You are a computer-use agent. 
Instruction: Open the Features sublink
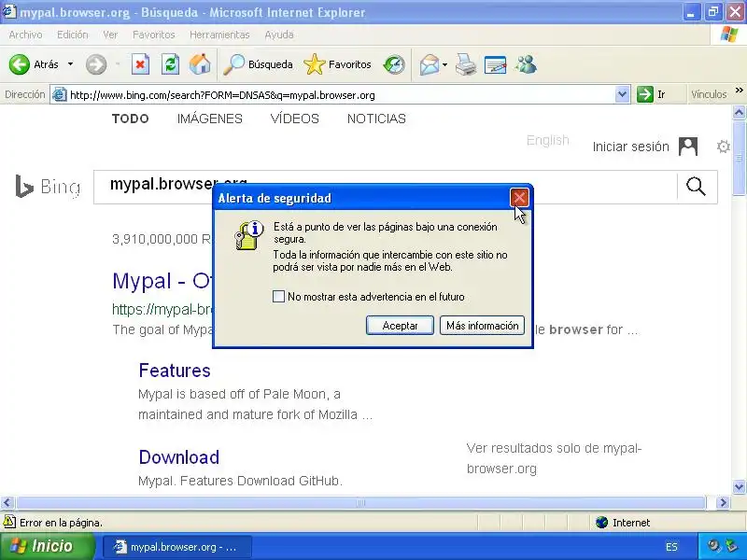point(175,371)
